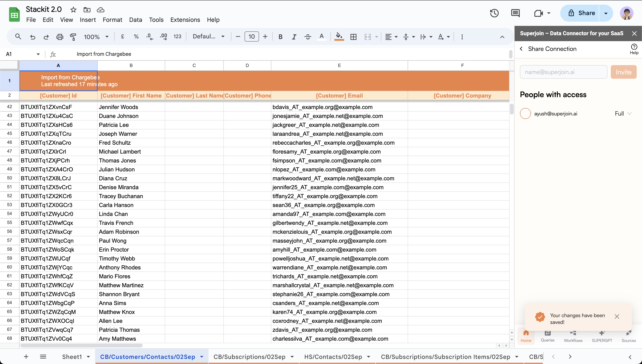This screenshot has height=364, width=642.
Task: Open text wrapping dropdown
Action: (426, 37)
